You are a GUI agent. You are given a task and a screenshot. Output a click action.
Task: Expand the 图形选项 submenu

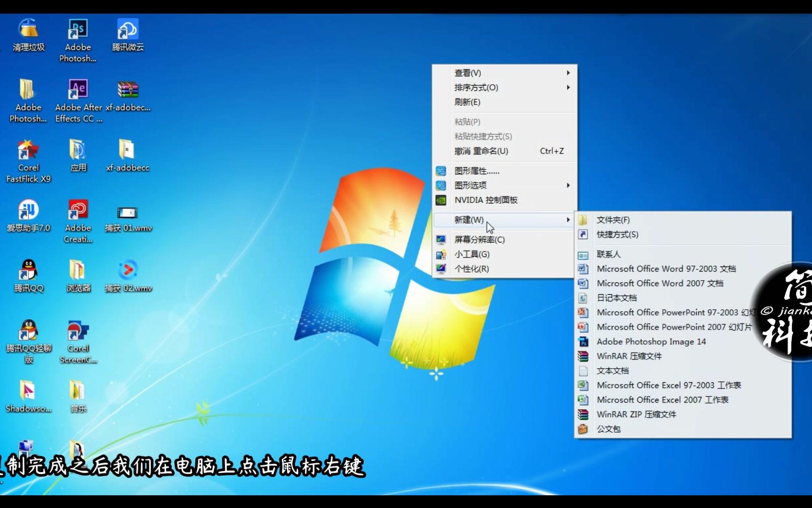pyautogui.click(x=504, y=185)
